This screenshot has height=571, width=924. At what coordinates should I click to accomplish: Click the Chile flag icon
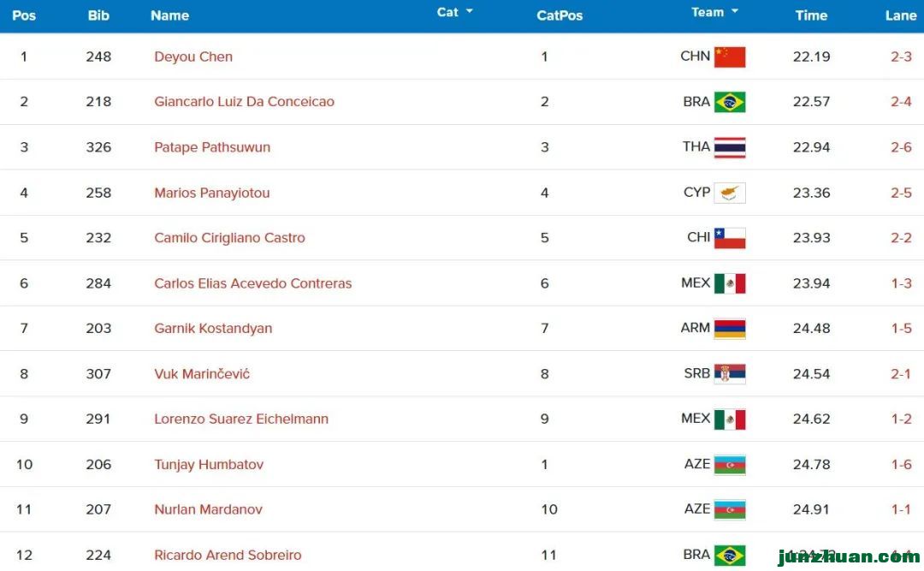point(730,238)
